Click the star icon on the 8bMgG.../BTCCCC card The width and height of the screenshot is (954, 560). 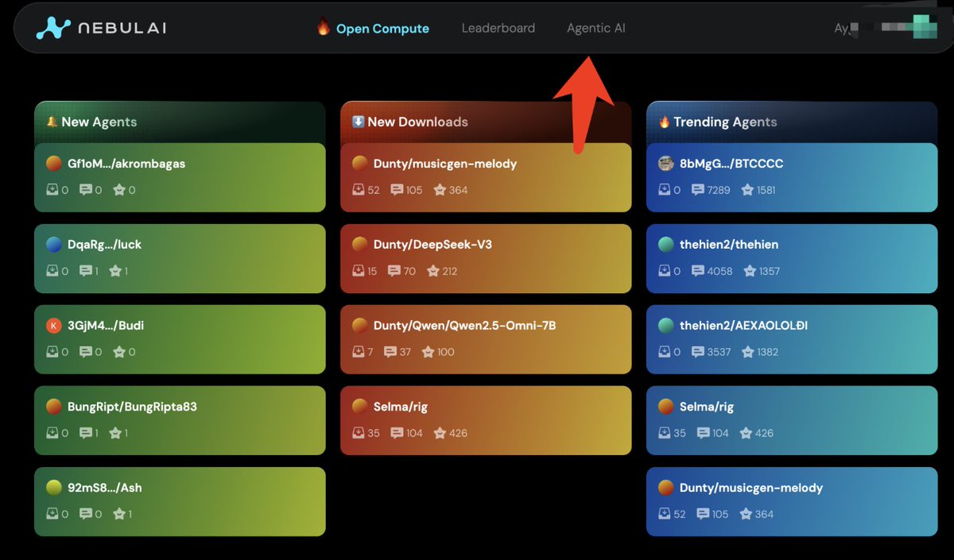point(747,190)
